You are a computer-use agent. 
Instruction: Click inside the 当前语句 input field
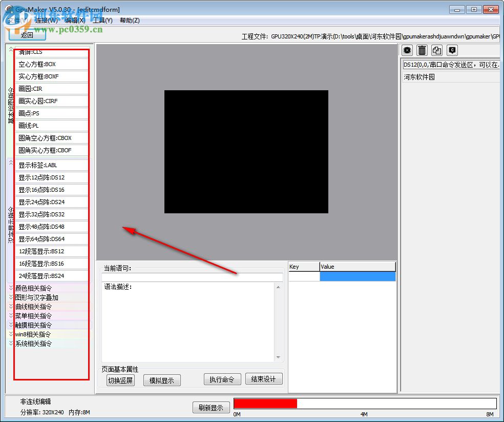coord(192,278)
